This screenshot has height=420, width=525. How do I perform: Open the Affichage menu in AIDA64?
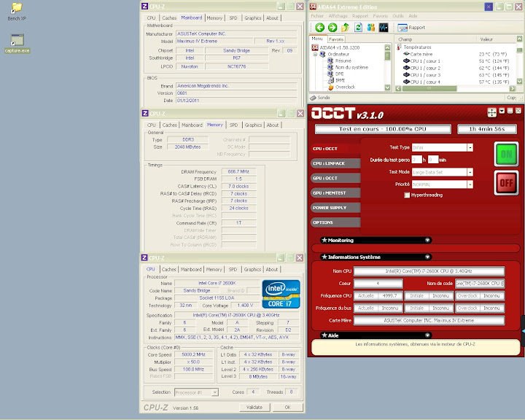[338, 16]
